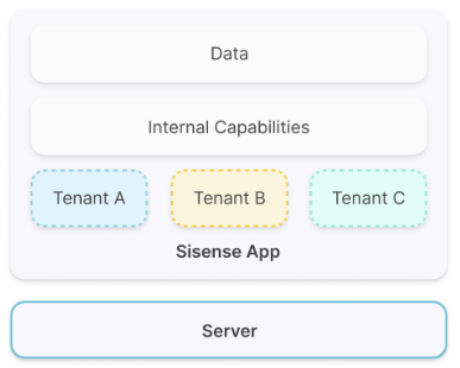
Task: Click the Tenant A block
Action: pos(89,198)
